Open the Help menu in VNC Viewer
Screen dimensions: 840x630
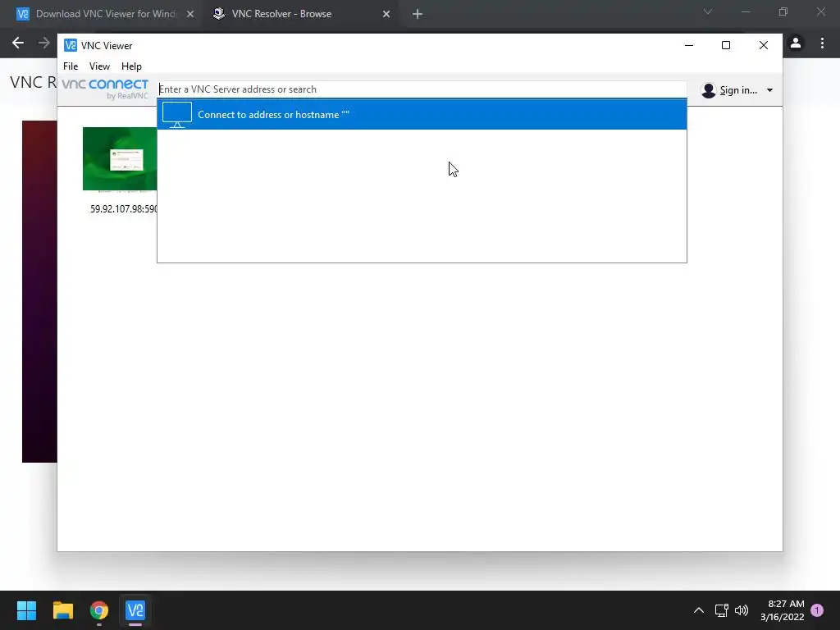tap(131, 66)
